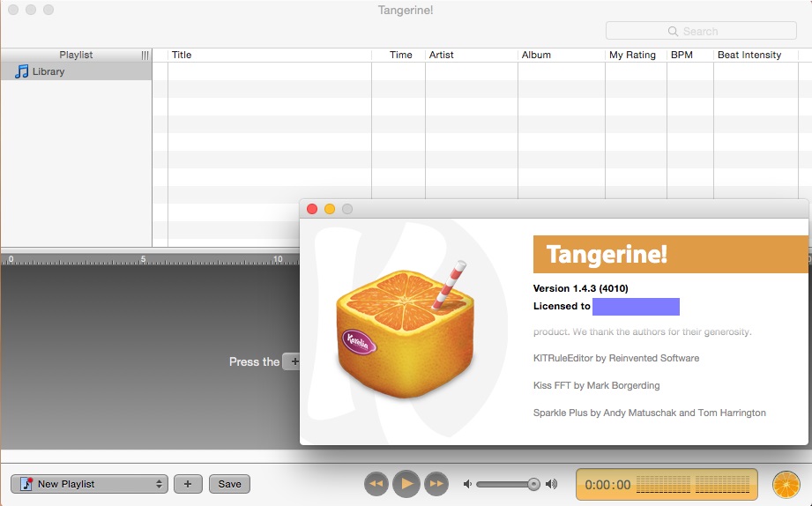Sort by My Rating column header

click(636, 55)
